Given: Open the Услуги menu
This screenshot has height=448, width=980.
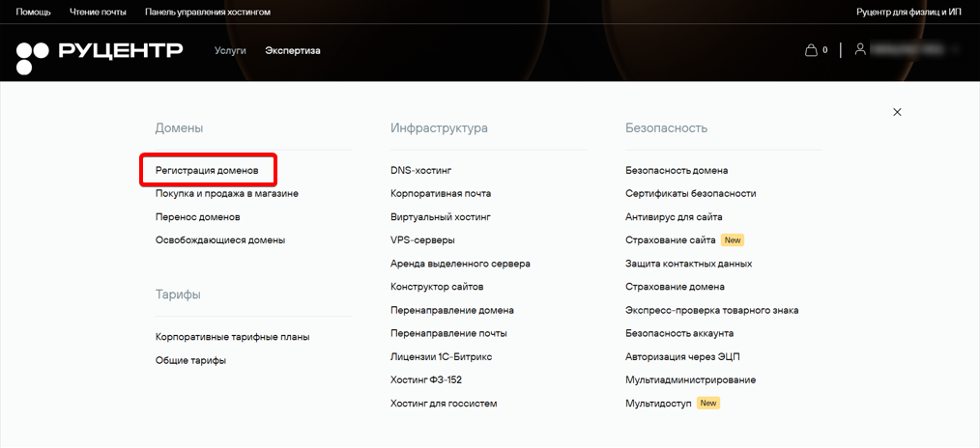Looking at the screenshot, I should (x=230, y=50).
